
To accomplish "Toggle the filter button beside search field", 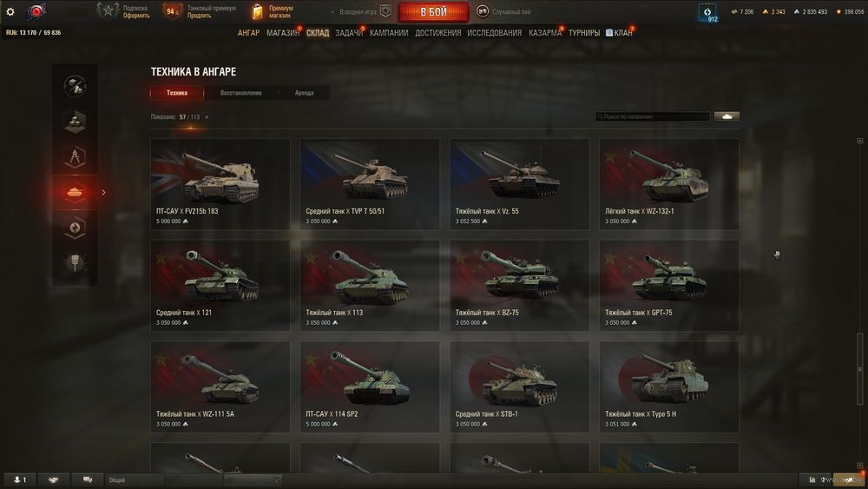I will pos(727,116).
